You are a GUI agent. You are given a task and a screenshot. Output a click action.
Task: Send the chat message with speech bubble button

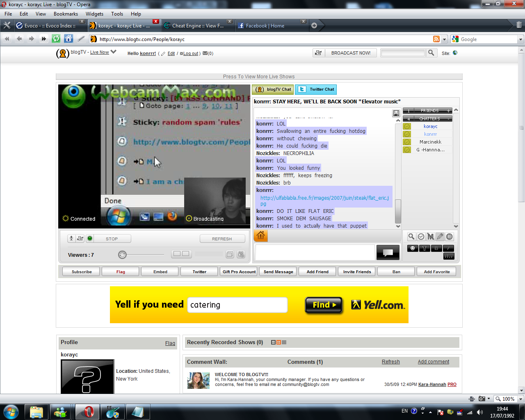pos(388,252)
